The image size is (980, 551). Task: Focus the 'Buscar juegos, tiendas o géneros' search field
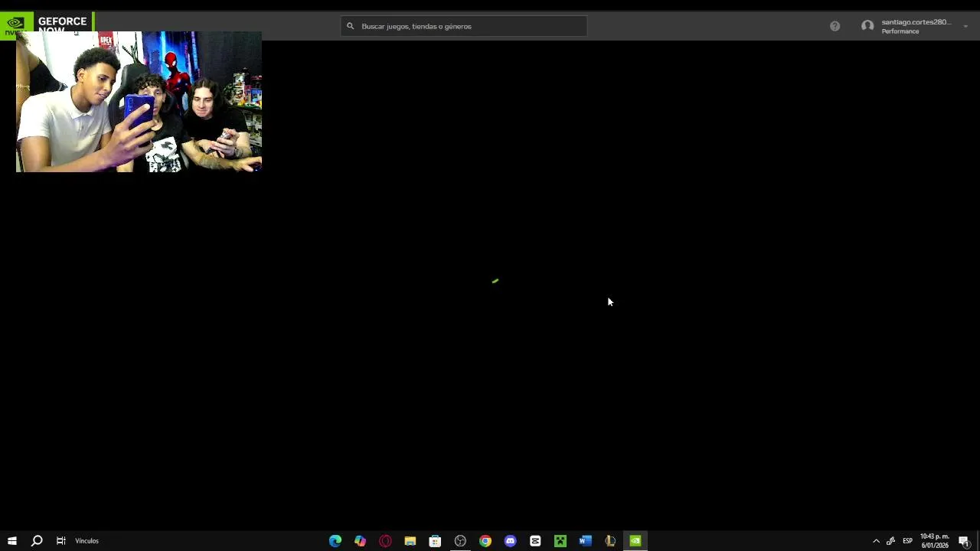click(464, 26)
